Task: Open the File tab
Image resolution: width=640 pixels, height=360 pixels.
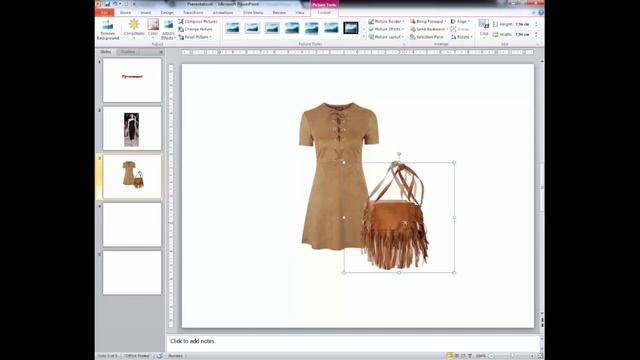Action: coord(105,13)
